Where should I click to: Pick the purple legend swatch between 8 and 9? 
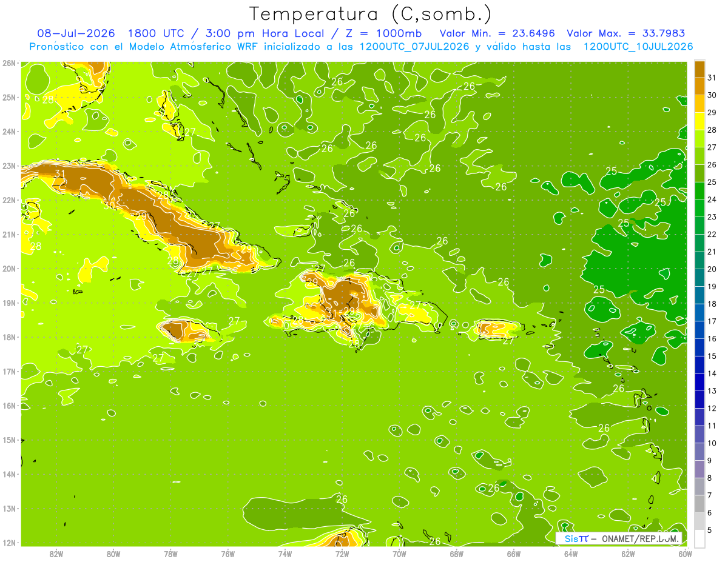click(700, 469)
